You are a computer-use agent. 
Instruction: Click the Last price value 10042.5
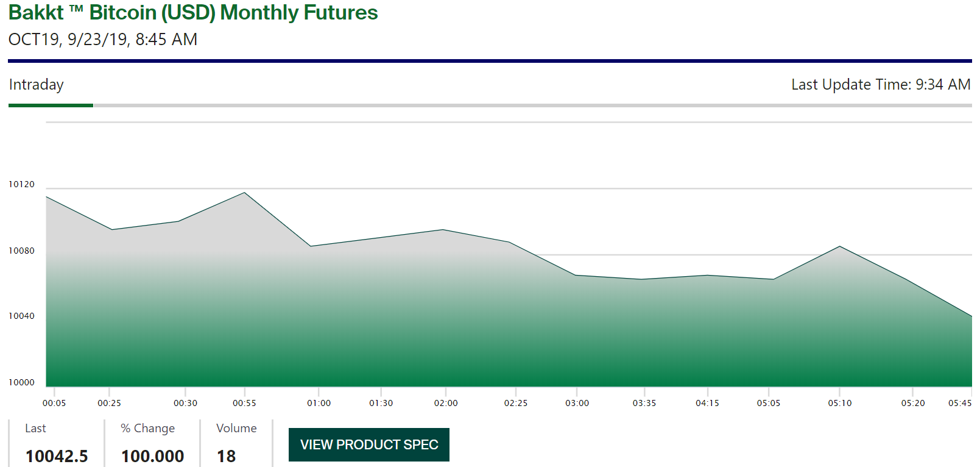point(57,456)
